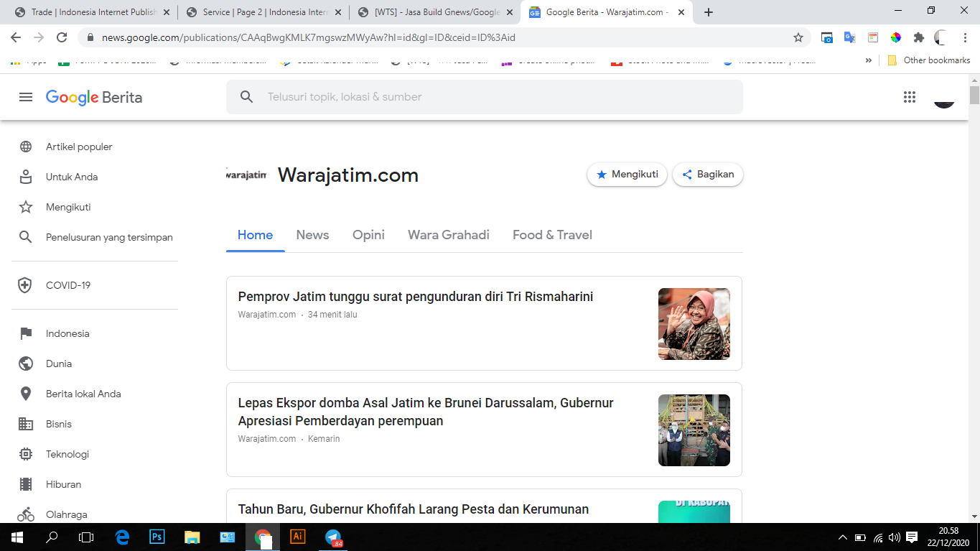The height and width of the screenshot is (551, 980).
Task: Open File Explorer from the taskbar
Action: tap(192, 537)
